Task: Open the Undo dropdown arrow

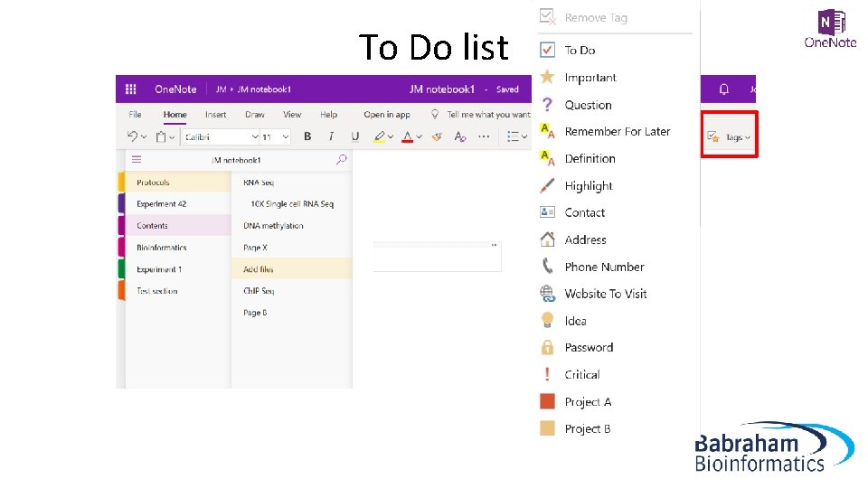Action: [144, 136]
